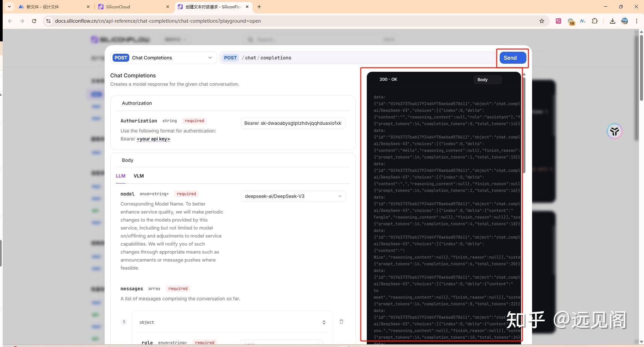Viewport: 644px width, 347px height.
Task: Collapse the message object expander arrows
Action: [324, 322]
